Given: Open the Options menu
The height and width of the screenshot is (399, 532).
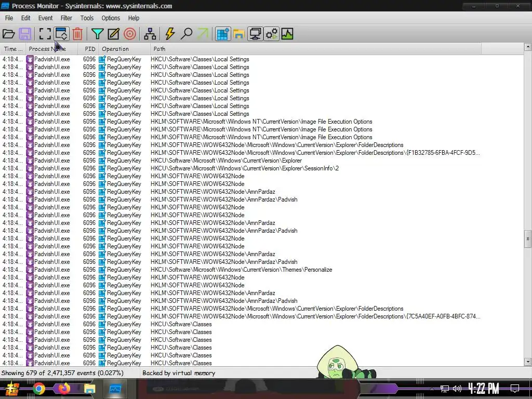Looking at the screenshot, I should 111,18.
